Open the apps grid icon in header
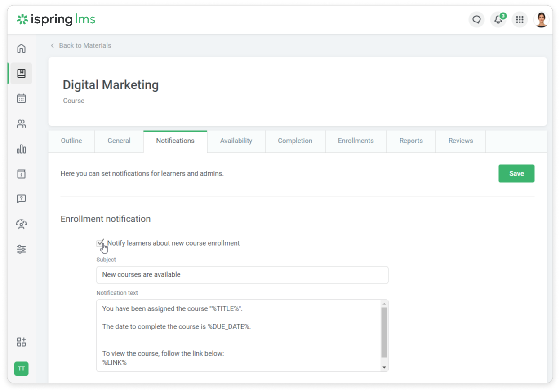Image resolution: width=560 pixels, height=392 pixels. coord(520,20)
